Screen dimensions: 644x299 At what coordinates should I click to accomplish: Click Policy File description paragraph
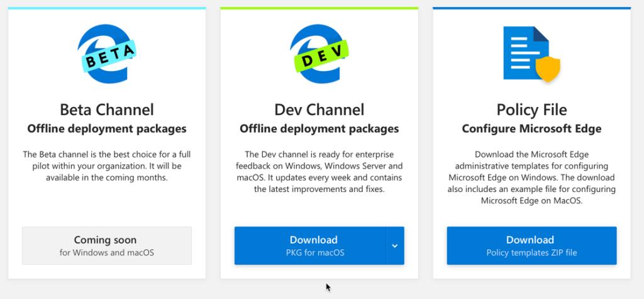531,178
